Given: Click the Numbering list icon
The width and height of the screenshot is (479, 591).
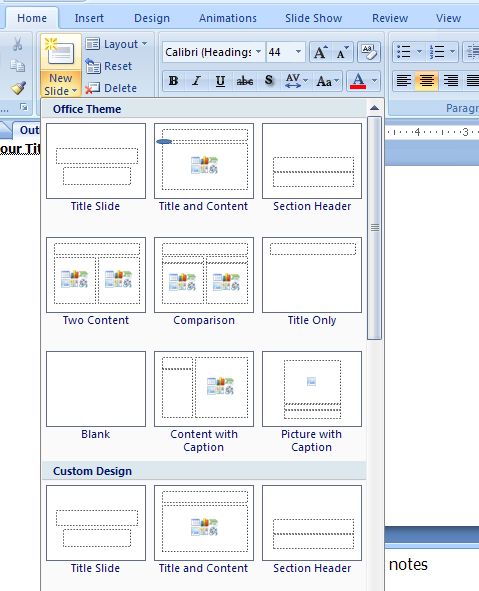Looking at the screenshot, I should pyautogui.click(x=437, y=52).
